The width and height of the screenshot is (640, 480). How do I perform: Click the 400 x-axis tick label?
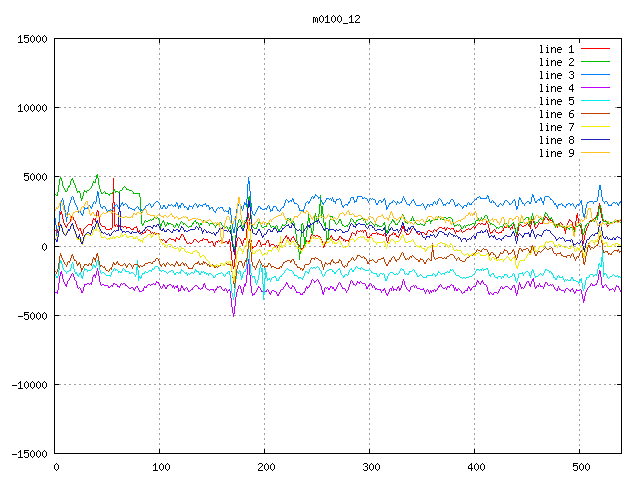point(475,467)
